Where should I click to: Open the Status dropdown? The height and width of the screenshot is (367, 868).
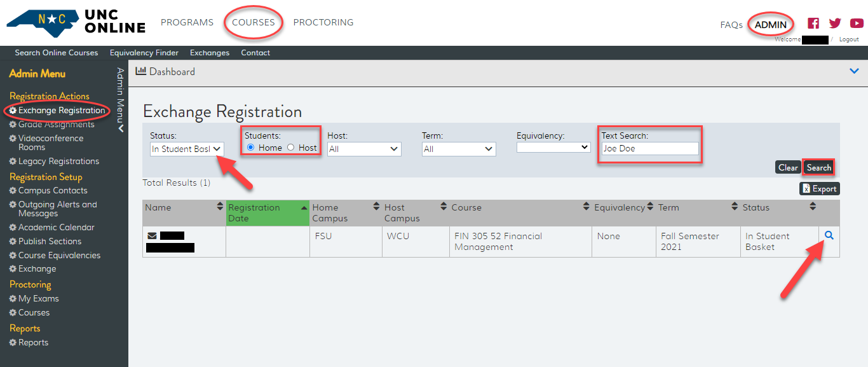tap(187, 149)
